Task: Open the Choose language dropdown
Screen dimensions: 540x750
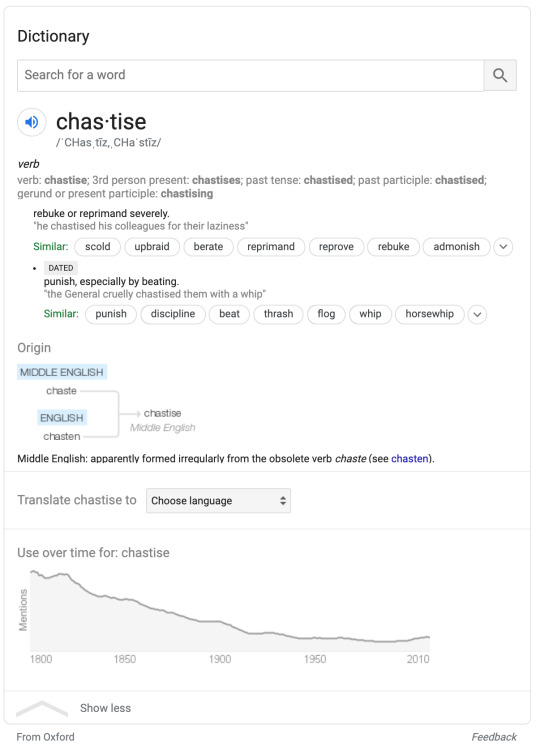Action: tap(218, 501)
